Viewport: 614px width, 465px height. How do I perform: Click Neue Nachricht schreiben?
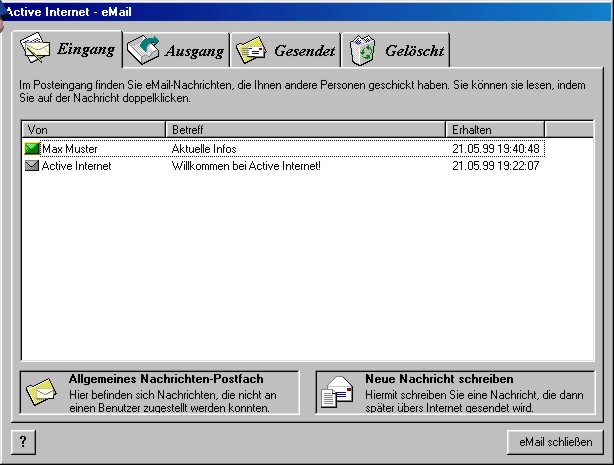[x=455, y=393]
